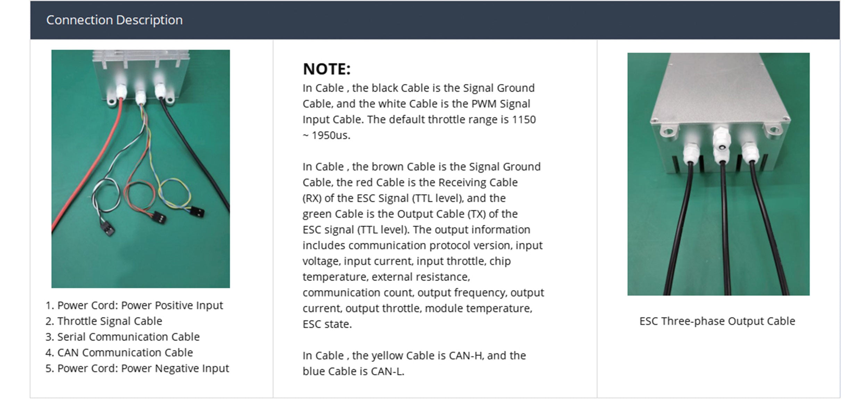Click the ESC Three-phase Output Cable caption
The image size is (868, 416).
click(x=717, y=321)
